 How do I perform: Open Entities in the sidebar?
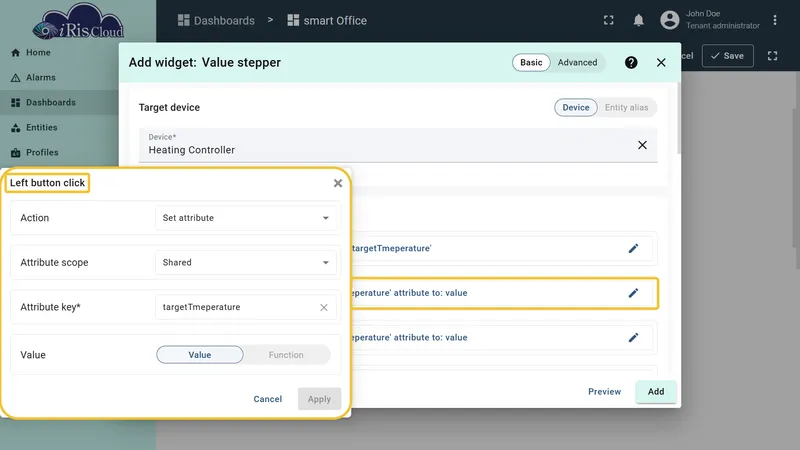coord(34,128)
